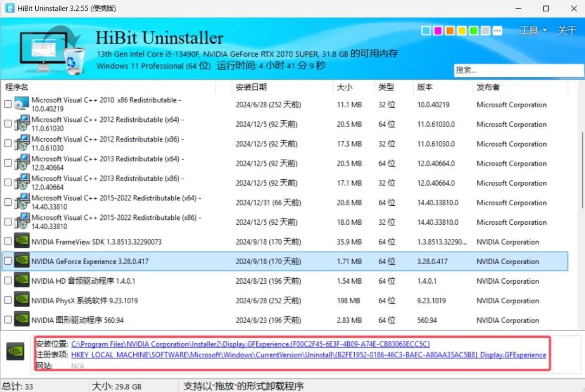The width and height of the screenshot is (585, 392).
Task: Click the NVIDIA PhysX 系统软件 icon
Action: pyautogui.click(x=22, y=300)
